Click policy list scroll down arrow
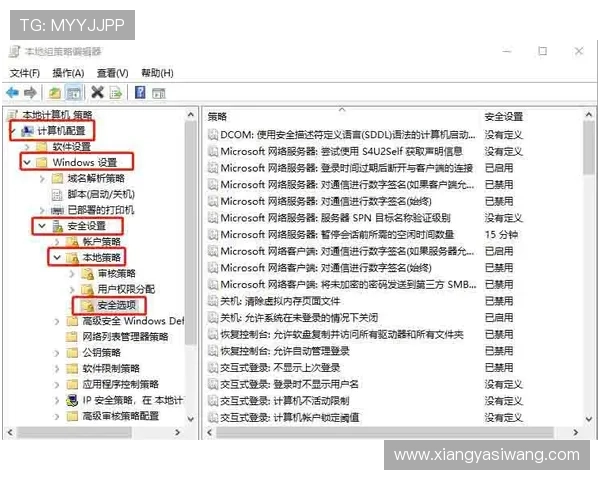The image size is (600, 480). coord(589,419)
